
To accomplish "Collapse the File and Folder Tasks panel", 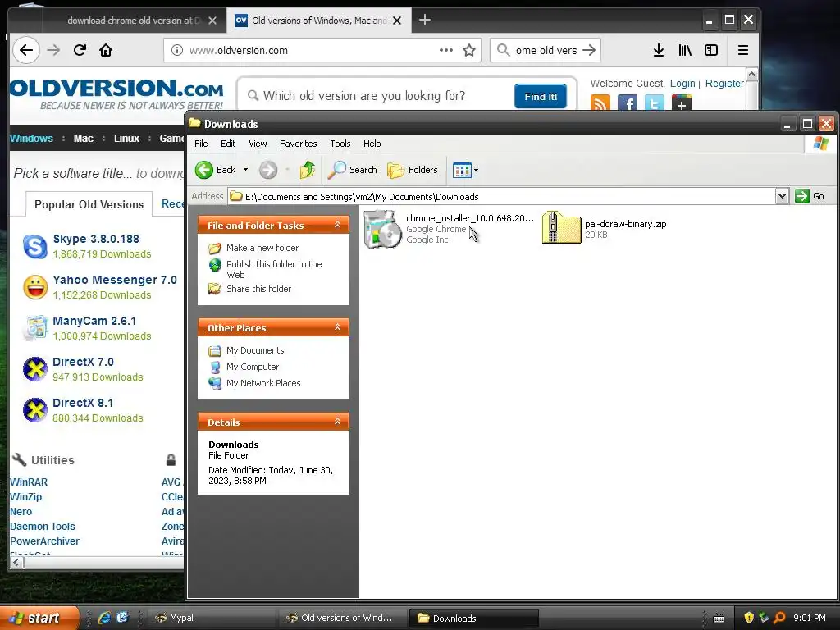I will click(x=337, y=225).
